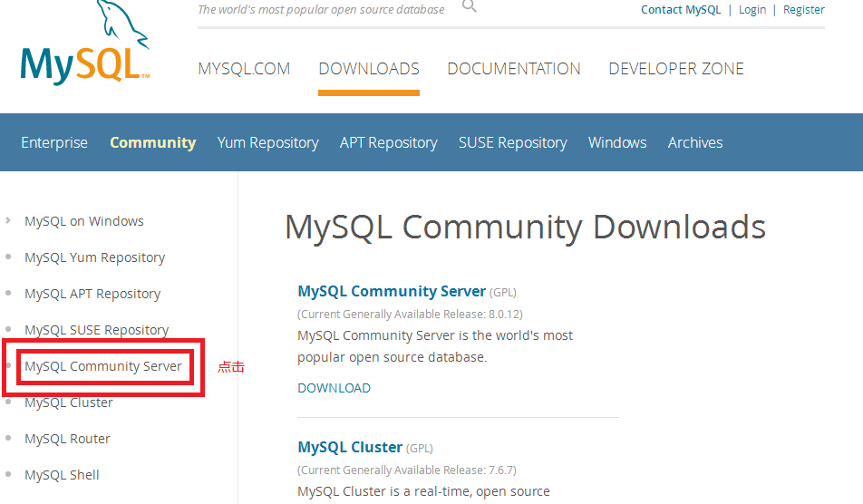Select Enterprise in the blue bar
The height and width of the screenshot is (504, 863).
tap(54, 142)
